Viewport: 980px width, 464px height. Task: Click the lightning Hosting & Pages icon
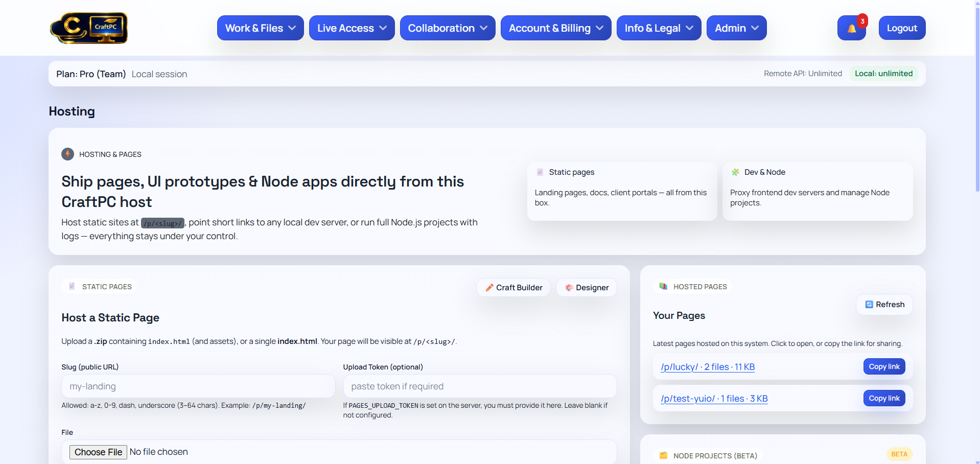tap(67, 154)
